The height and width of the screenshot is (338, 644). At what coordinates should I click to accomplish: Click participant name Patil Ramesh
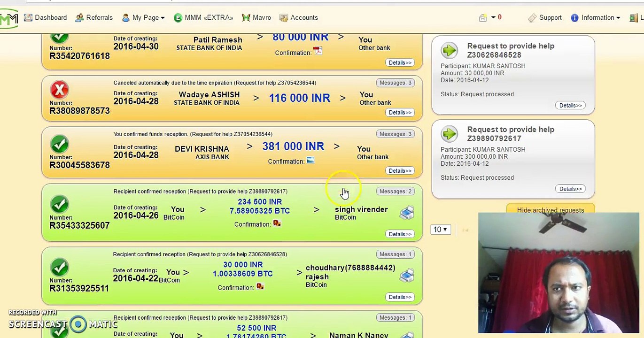pyautogui.click(x=218, y=40)
